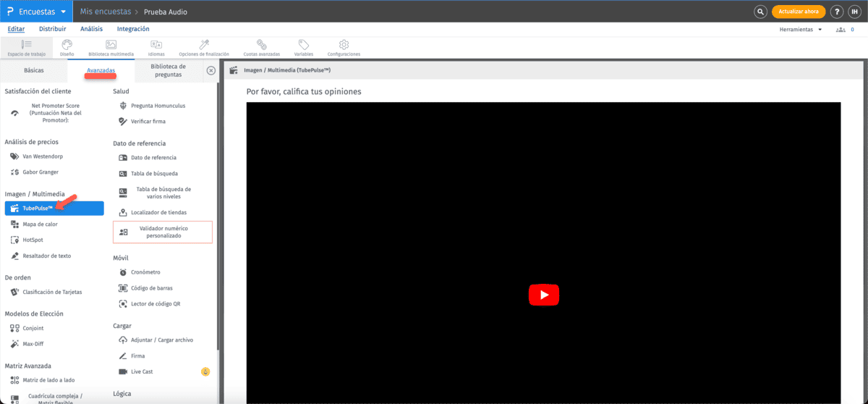Add Lector de código QR question
868x404 pixels.
[x=156, y=304]
